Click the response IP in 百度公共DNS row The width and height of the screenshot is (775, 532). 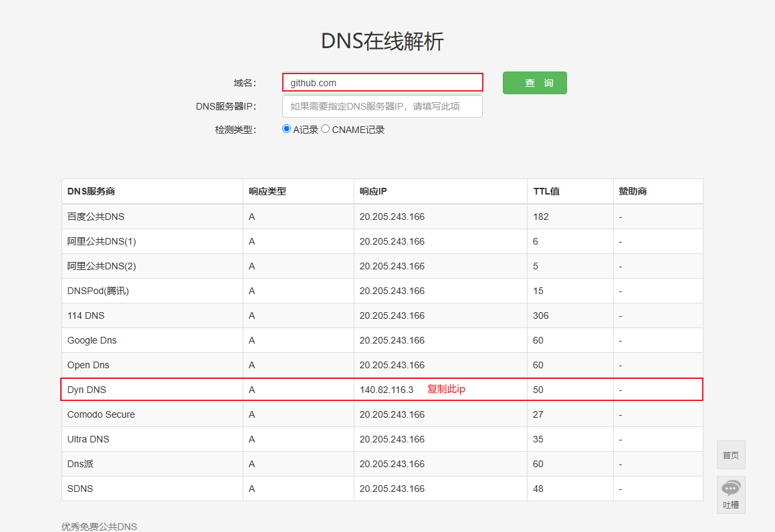pyautogui.click(x=392, y=217)
